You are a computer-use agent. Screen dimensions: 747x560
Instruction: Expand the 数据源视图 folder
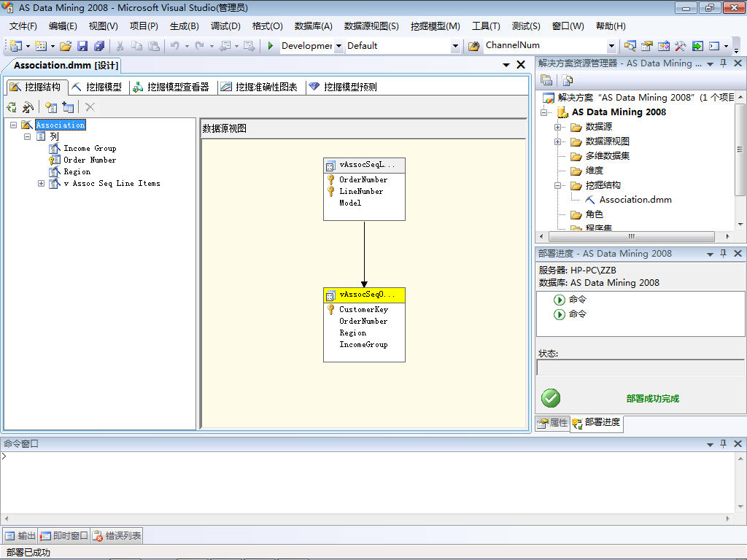point(557,142)
